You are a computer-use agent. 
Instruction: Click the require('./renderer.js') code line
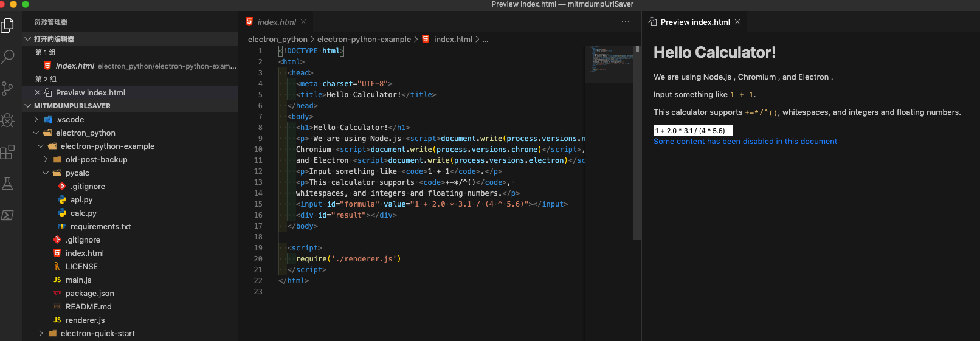[x=348, y=259]
